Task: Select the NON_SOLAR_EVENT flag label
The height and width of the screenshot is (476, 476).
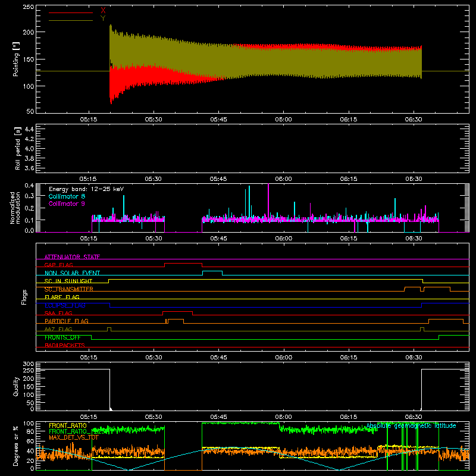Action: (72, 273)
